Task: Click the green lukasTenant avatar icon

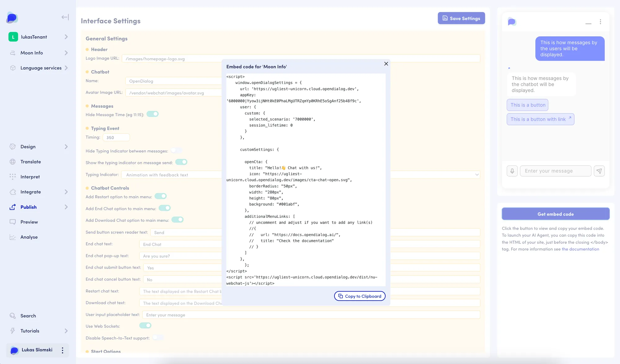Action: 13,37
